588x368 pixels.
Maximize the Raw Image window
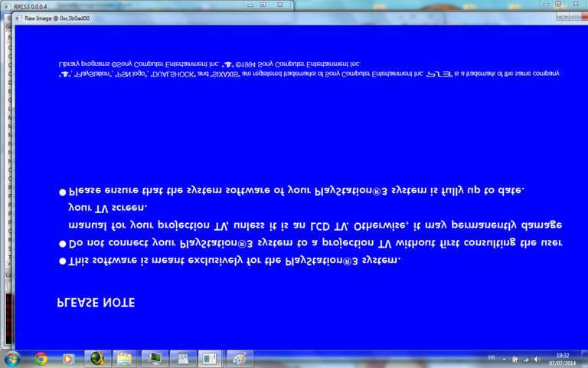(x=573, y=17)
